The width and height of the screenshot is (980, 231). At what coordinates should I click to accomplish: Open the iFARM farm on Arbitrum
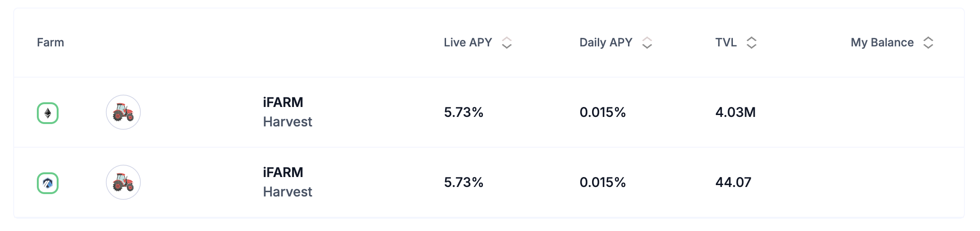[x=283, y=172]
